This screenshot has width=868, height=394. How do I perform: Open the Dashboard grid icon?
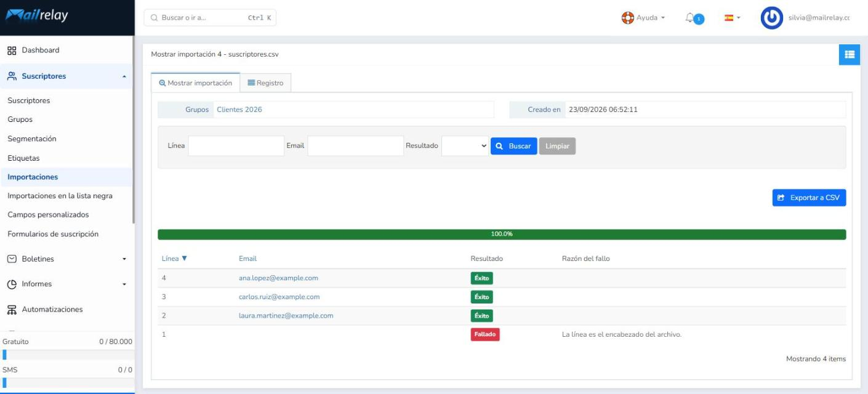pyautogui.click(x=11, y=50)
